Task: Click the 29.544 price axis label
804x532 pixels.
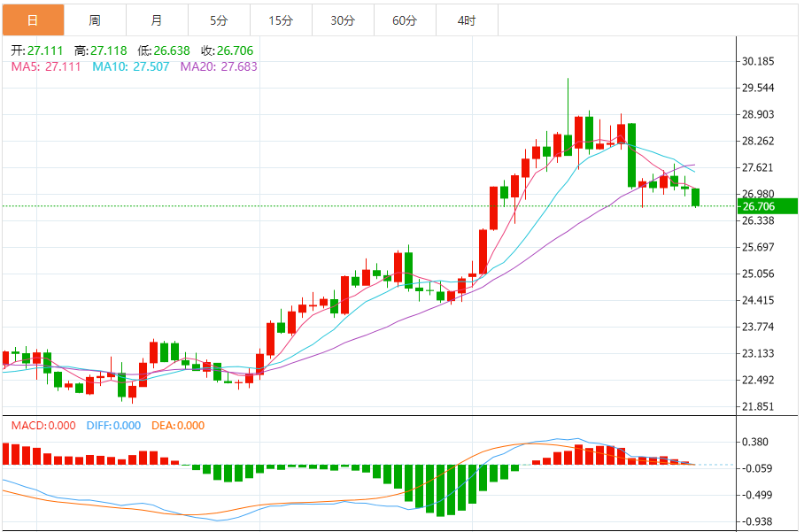Action: click(758, 88)
